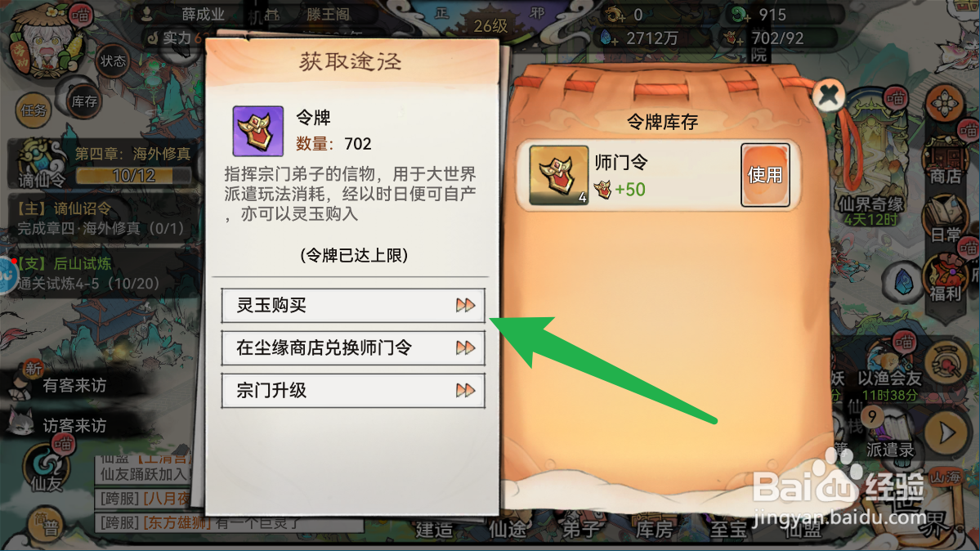The image size is (980, 551).
Task: Click the 使用 button for 师门令
Action: coord(765,174)
